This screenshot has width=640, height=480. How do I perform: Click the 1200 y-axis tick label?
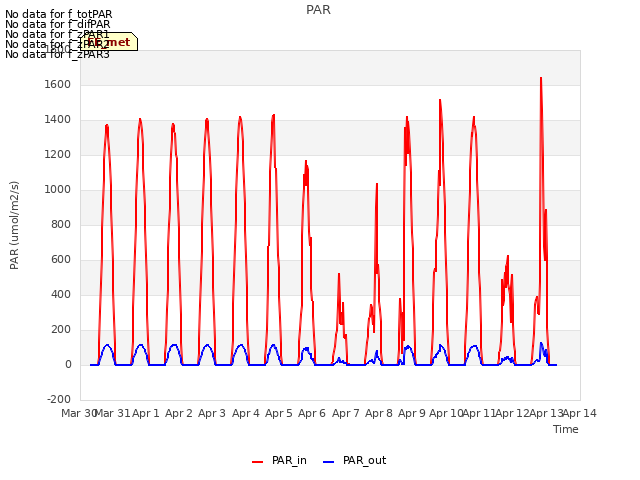click(58, 155)
